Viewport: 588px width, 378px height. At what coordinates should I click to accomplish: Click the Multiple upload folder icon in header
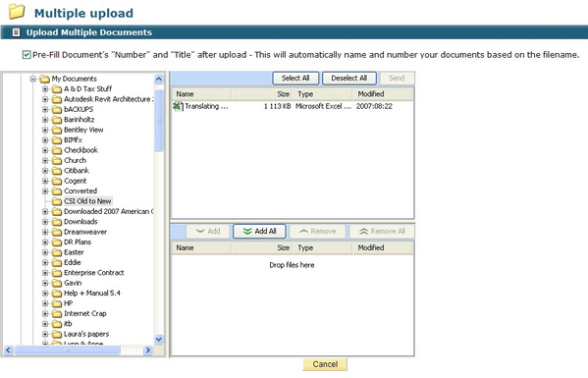pos(17,12)
